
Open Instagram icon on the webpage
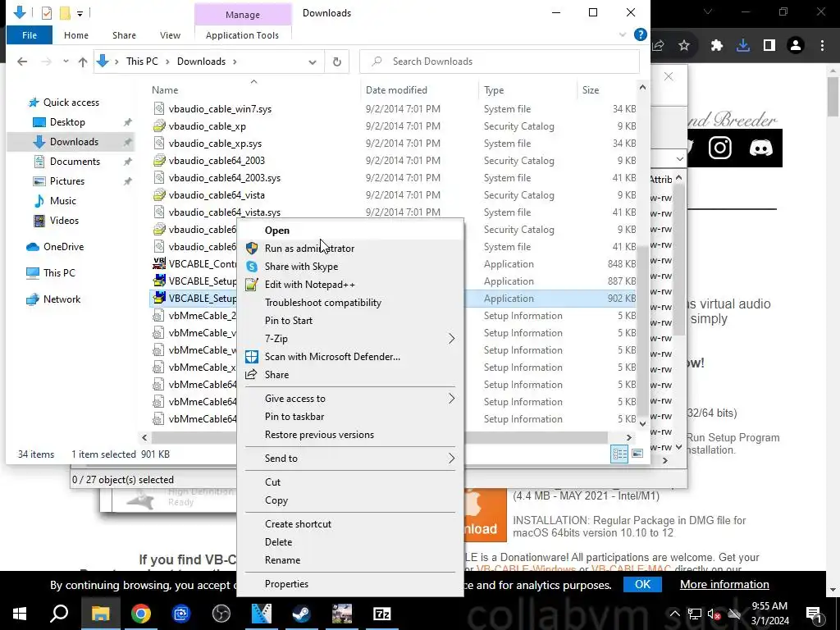(720, 148)
